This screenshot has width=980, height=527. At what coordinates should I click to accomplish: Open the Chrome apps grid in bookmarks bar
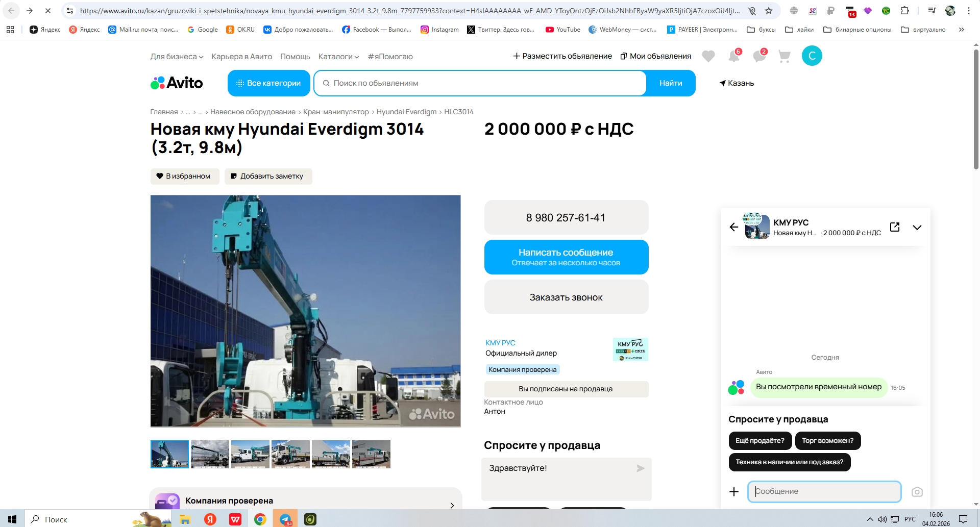pyautogui.click(x=10, y=30)
